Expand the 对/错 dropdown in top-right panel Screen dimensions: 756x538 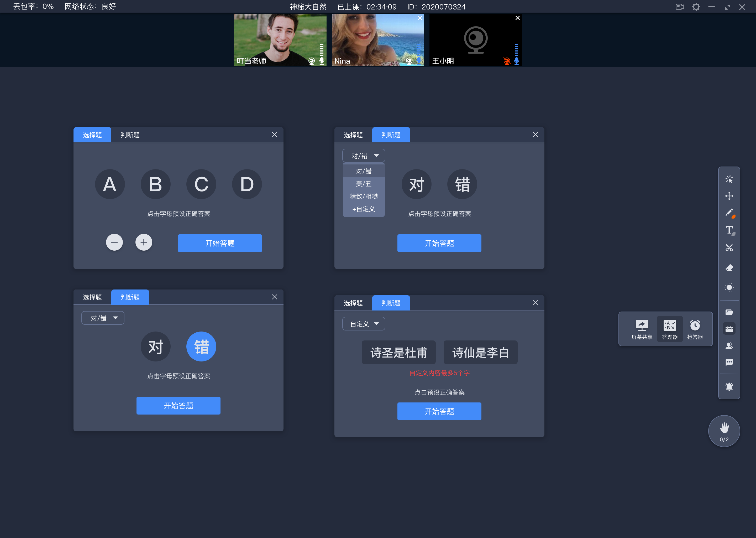pos(362,156)
